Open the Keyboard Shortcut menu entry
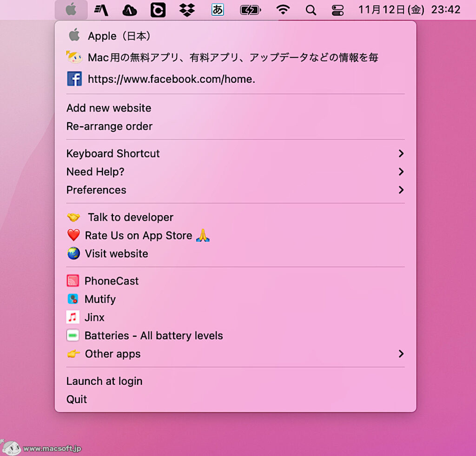This screenshot has width=476, height=456. point(235,153)
